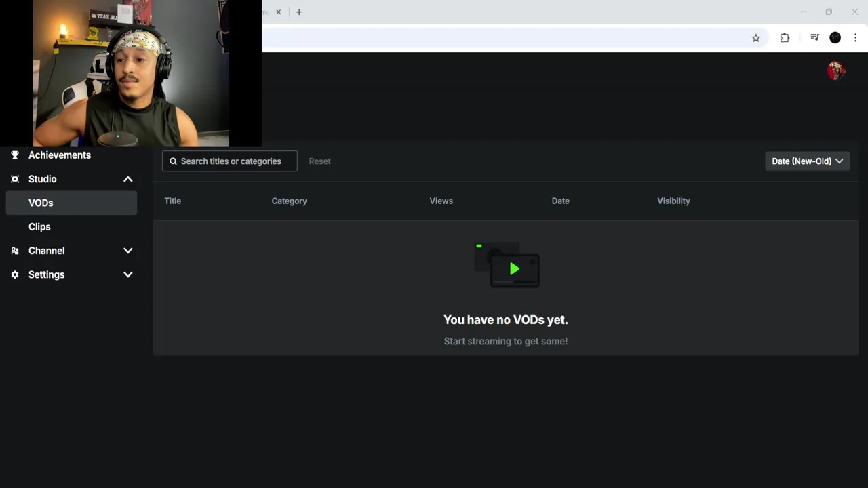Bookmark this page with the star icon
Screen dimensions: 868x488
(756, 38)
